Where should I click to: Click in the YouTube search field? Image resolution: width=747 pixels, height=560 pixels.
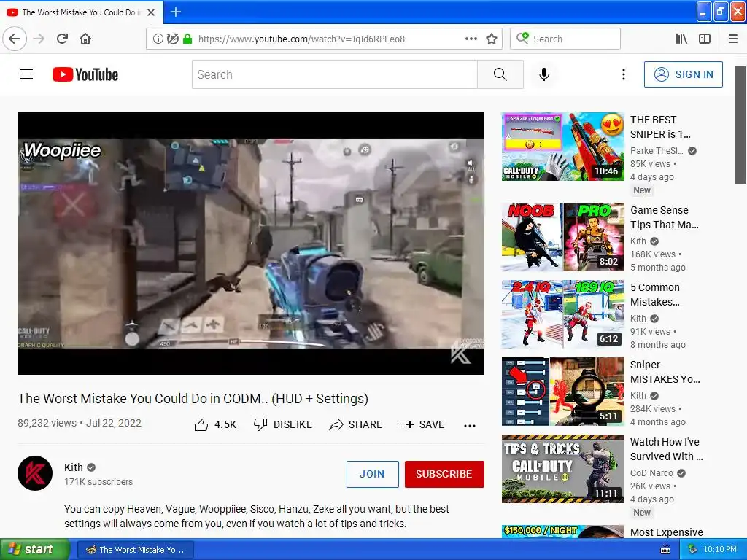(x=334, y=74)
